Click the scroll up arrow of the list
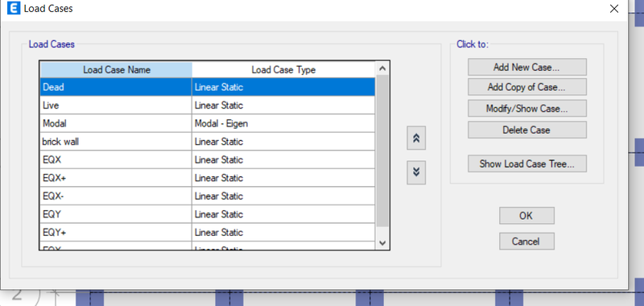This screenshot has height=306, width=644. (382, 68)
